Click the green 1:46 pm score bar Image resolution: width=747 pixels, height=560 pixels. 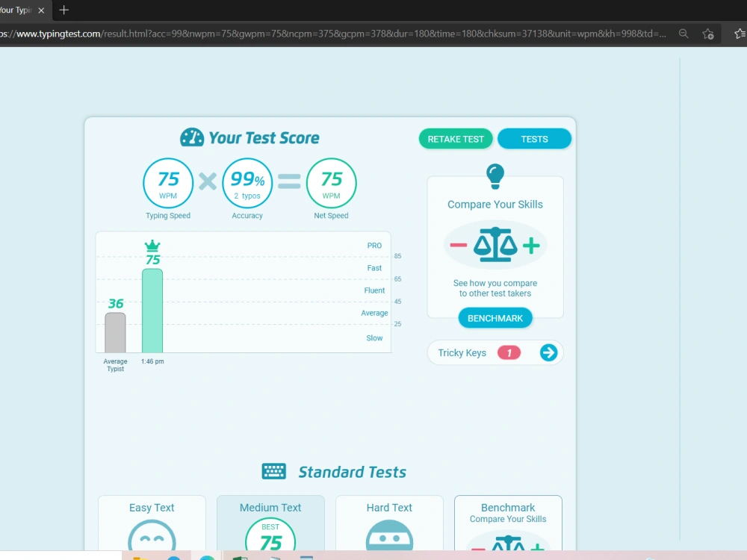(x=152, y=311)
